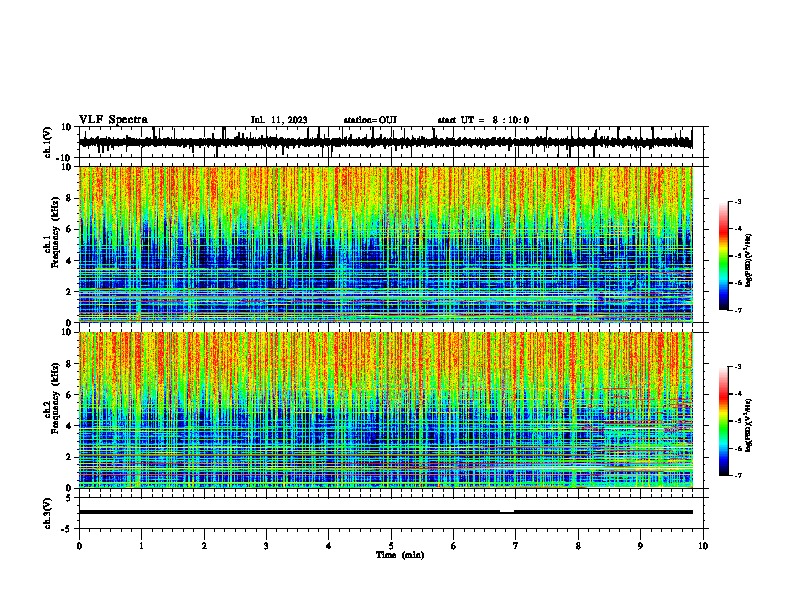Image resolution: width=792 pixels, height=612 pixels.
Task: Click the "station=OUJ" header label
Action: [x=370, y=120]
